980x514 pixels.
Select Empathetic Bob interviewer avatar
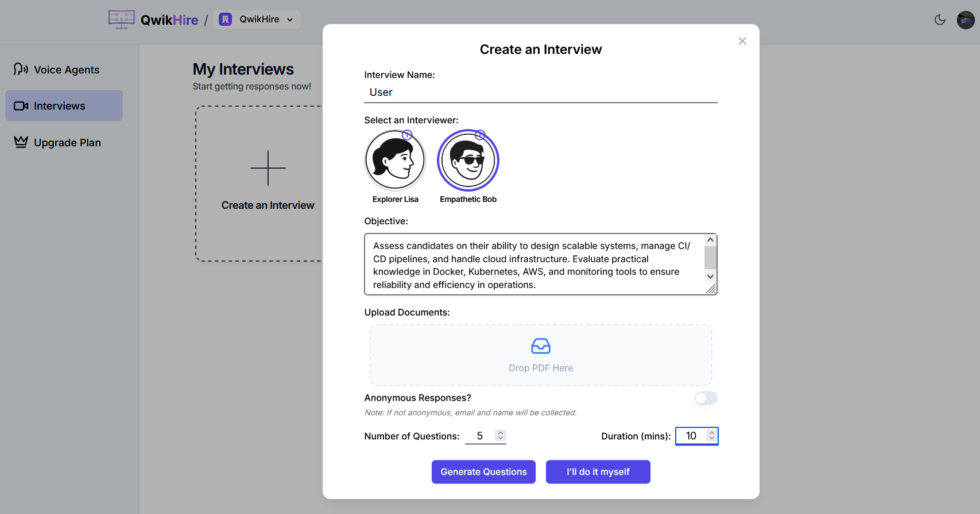[468, 160]
